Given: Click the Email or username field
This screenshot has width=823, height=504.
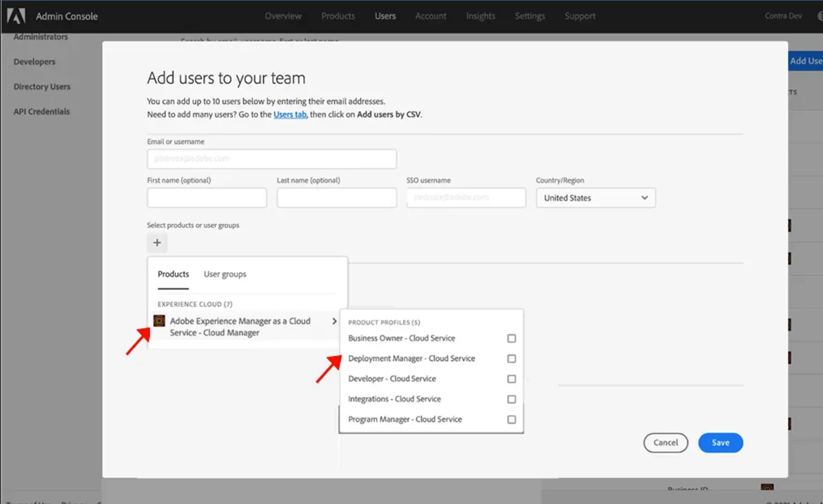Looking at the screenshot, I should coord(272,159).
